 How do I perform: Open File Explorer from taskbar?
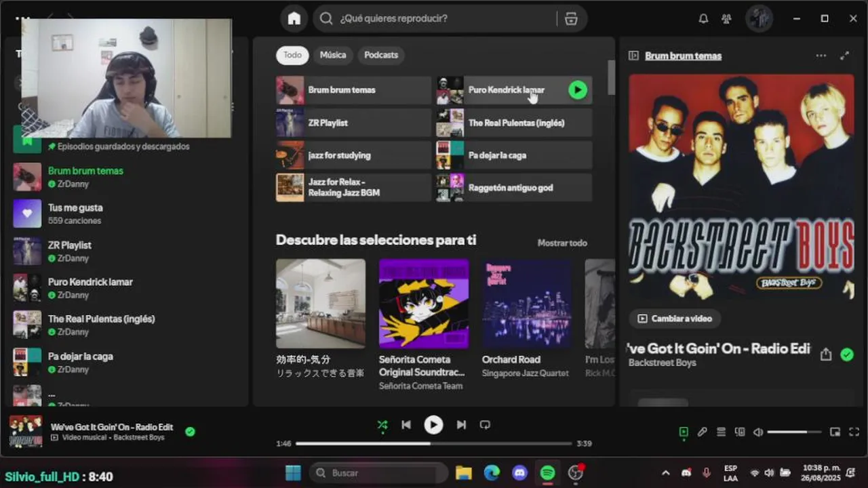click(464, 472)
